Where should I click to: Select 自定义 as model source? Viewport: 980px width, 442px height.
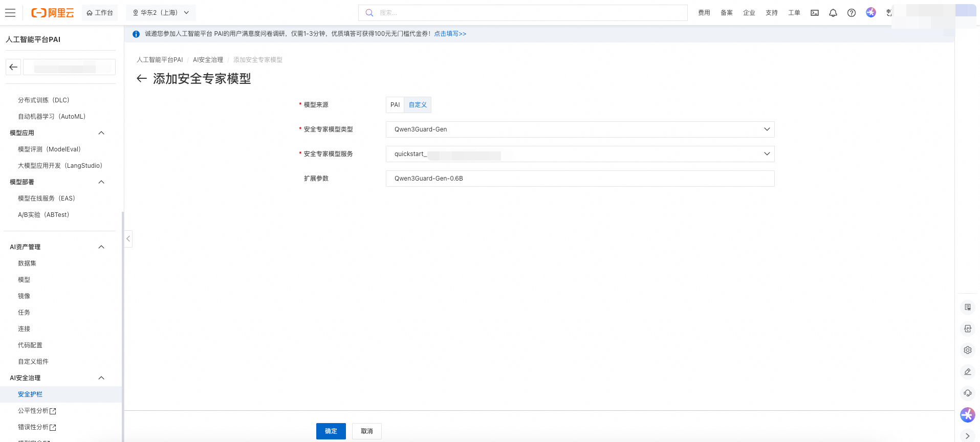point(418,105)
